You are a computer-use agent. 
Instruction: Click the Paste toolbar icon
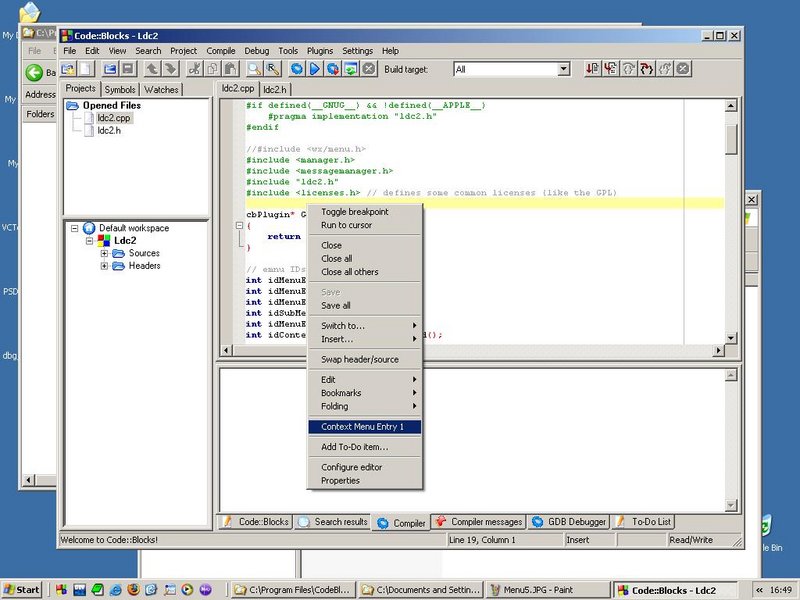(231, 69)
